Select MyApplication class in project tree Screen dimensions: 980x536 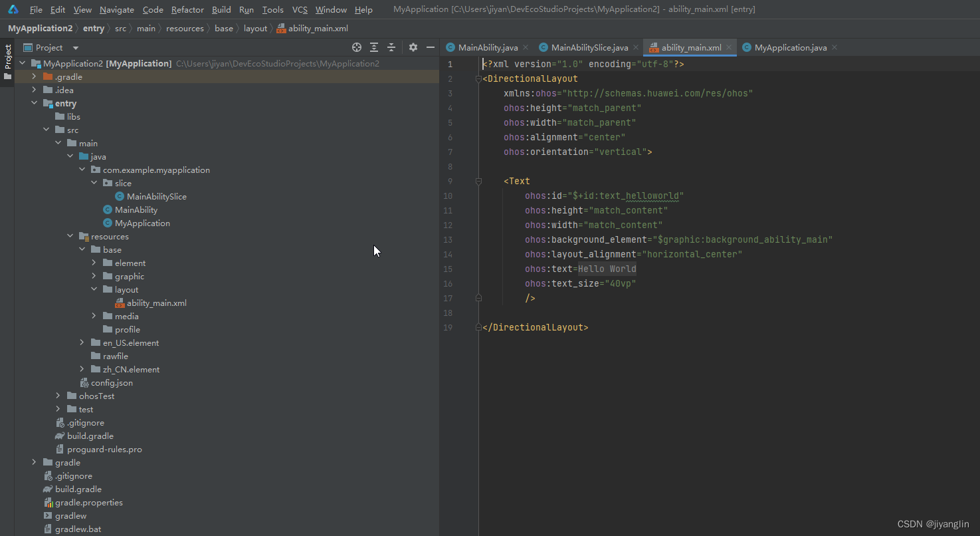tap(142, 223)
